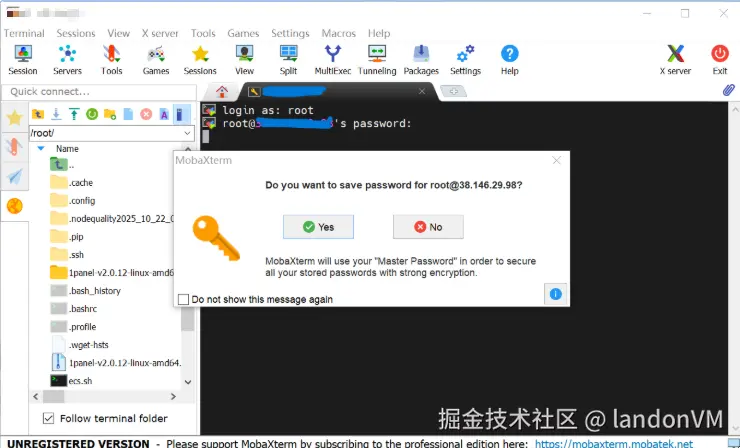Toggle the 'Follow terminal folder' checkbox
This screenshot has width=740, height=448.
pyautogui.click(x=48, y=418)
